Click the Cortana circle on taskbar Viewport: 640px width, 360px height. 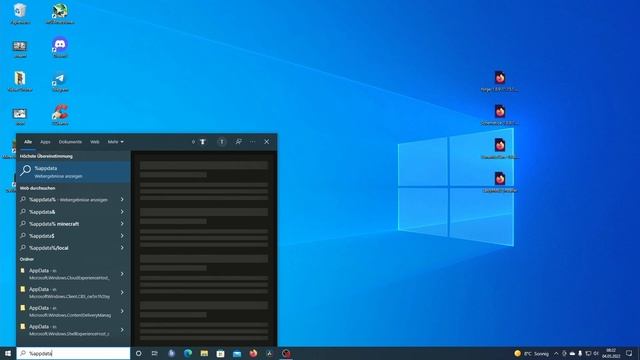[x=138, y=353]
